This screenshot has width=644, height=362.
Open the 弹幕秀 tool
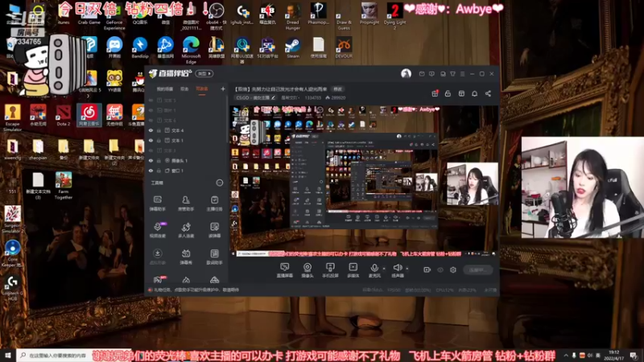186,257
